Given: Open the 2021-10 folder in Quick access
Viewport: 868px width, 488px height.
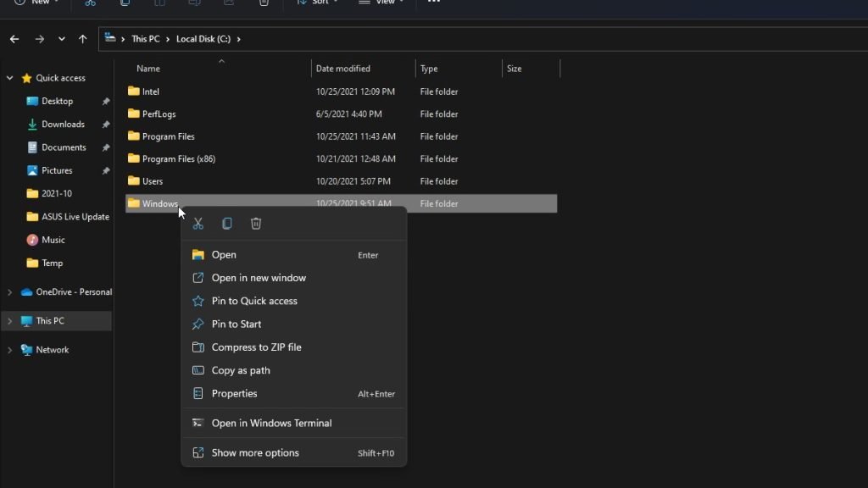Looking at the screenshot, I should point(49,194).
